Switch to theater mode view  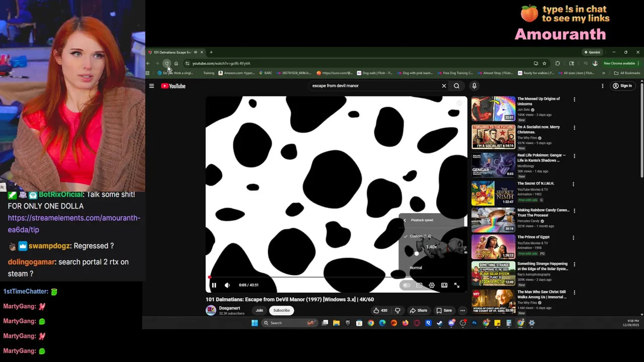click(444, 285)
